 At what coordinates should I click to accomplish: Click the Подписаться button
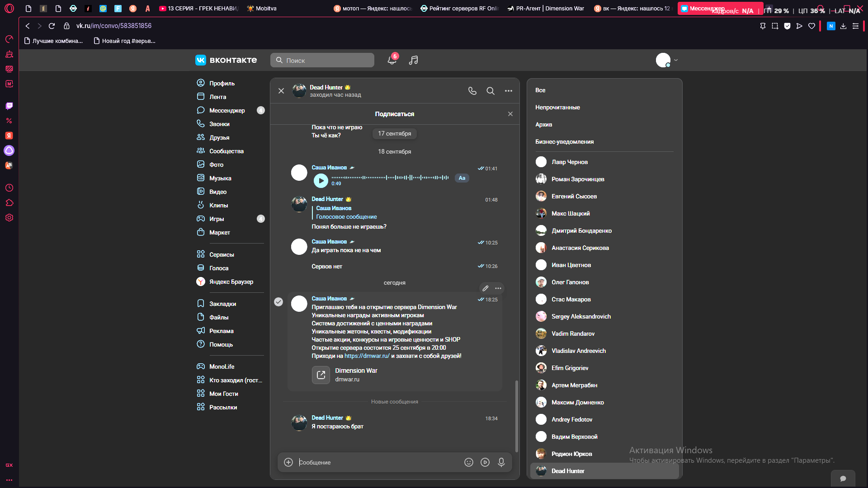click(394, 114)
